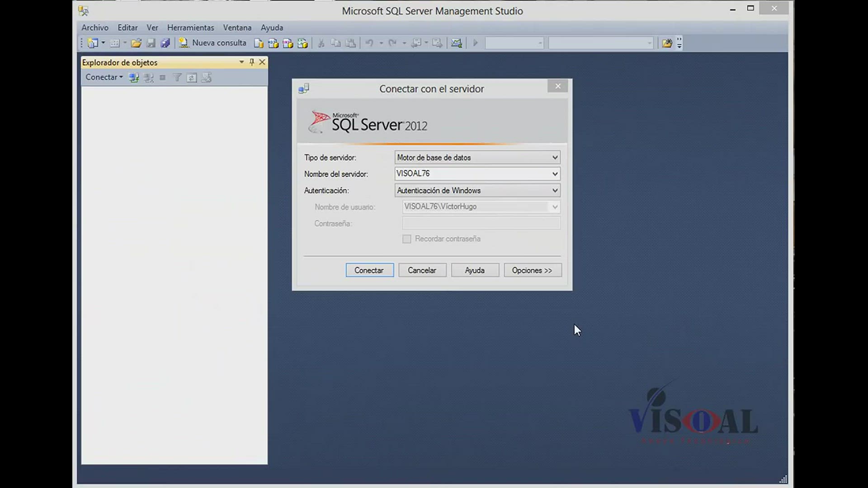The image size is (868, 488).
Task: Click the Analysis Services MDX query icon
Action: coord(273,43)
